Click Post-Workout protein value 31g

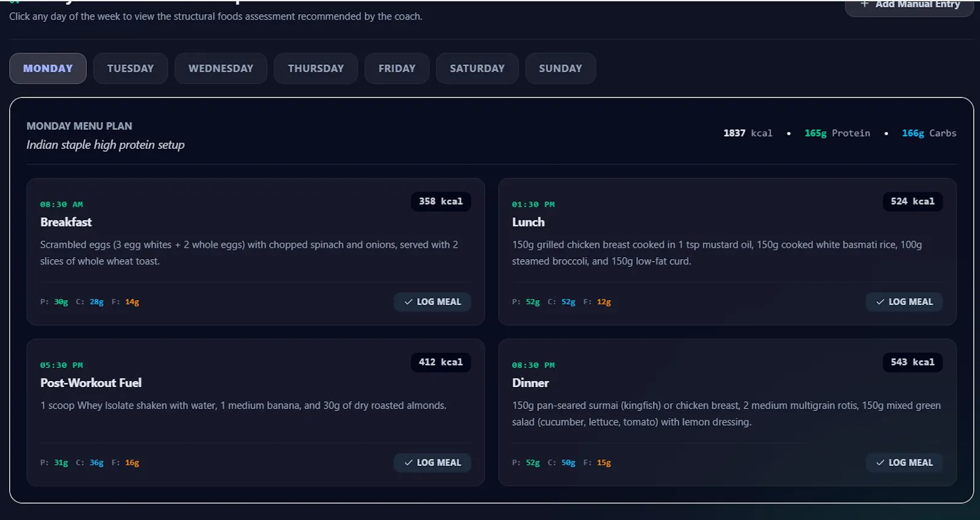[61, 463]
